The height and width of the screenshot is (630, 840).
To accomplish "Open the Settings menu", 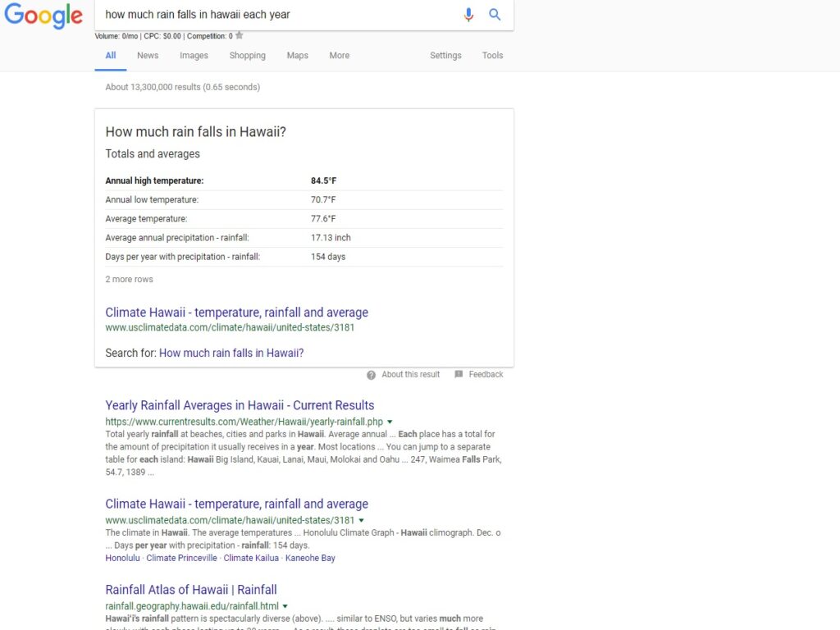I will point(445,56).
